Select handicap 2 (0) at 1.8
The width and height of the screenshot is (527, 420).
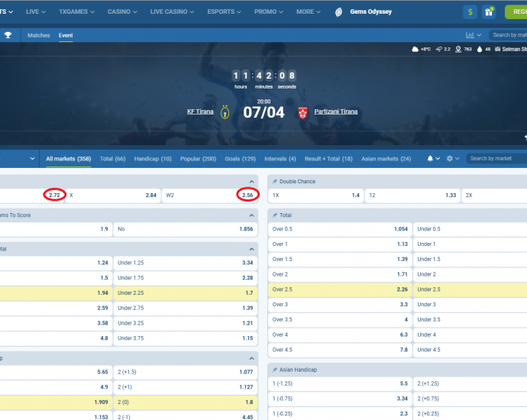click(x=186, y=402)
